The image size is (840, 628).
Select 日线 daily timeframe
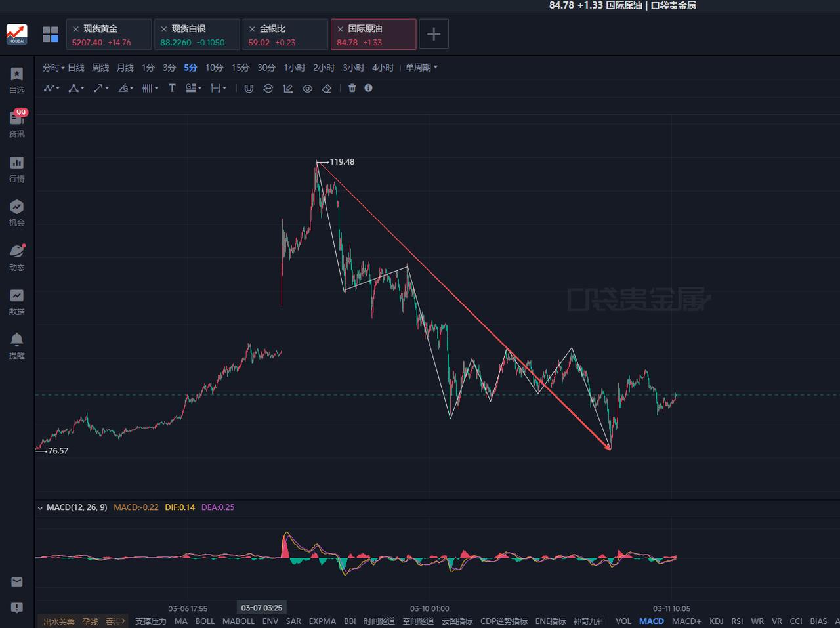76,68
